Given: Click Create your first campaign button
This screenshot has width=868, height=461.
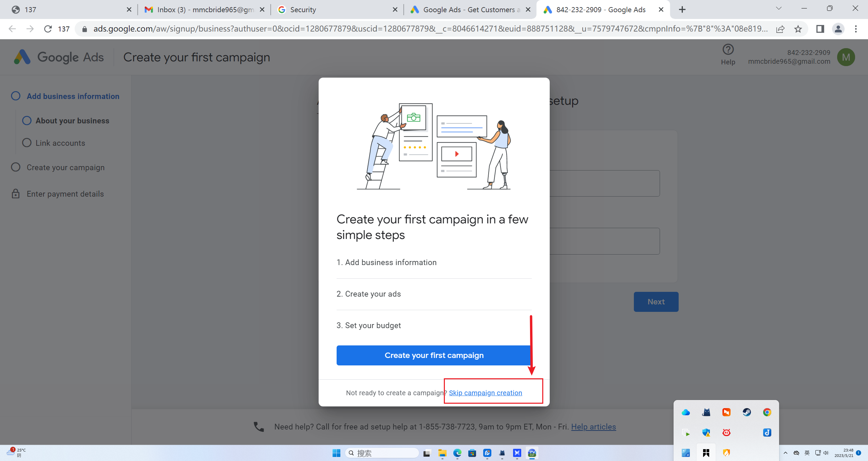Looking at the screenshot, I should coord(434,355).
